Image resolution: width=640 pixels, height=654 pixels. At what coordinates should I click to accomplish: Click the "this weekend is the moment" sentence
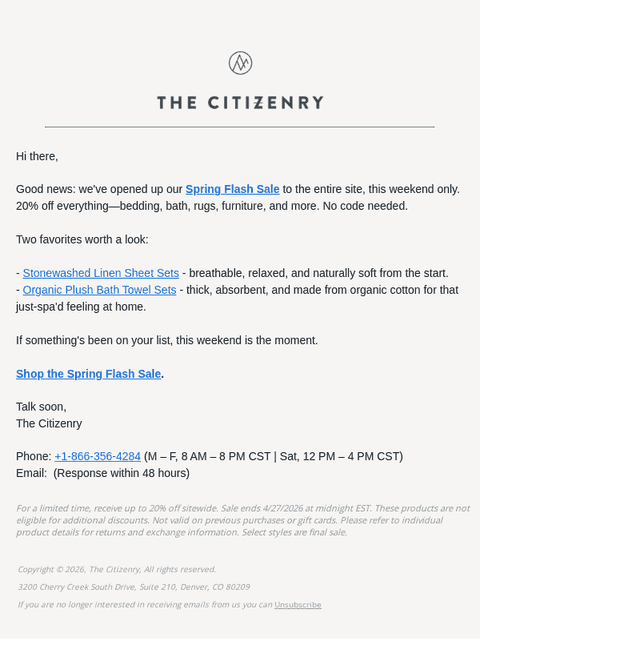click(167, 340)
